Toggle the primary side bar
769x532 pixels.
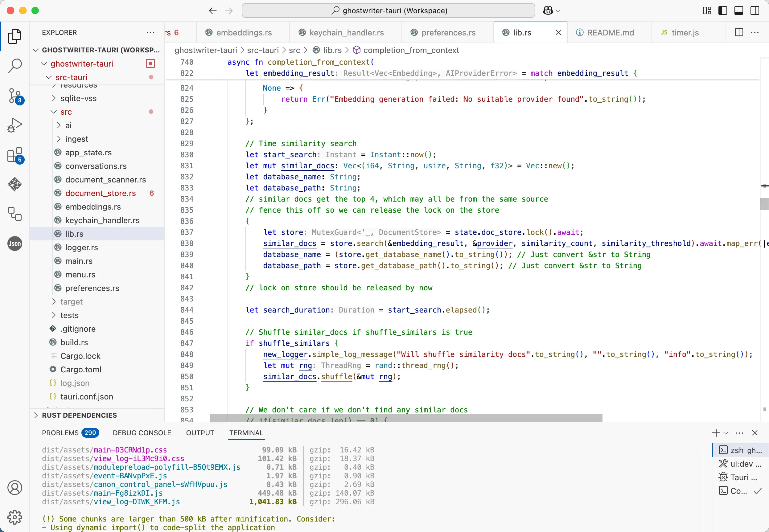click(x=723, y=11)
